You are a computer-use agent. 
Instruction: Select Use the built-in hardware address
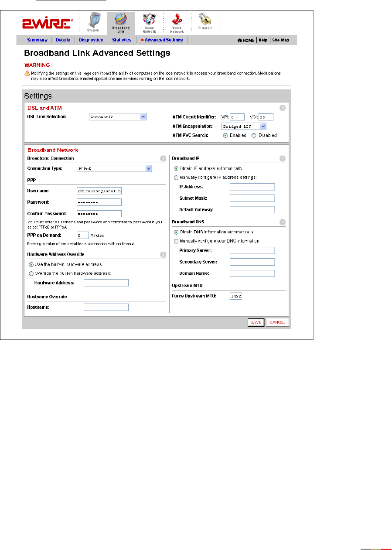[31, 264]
